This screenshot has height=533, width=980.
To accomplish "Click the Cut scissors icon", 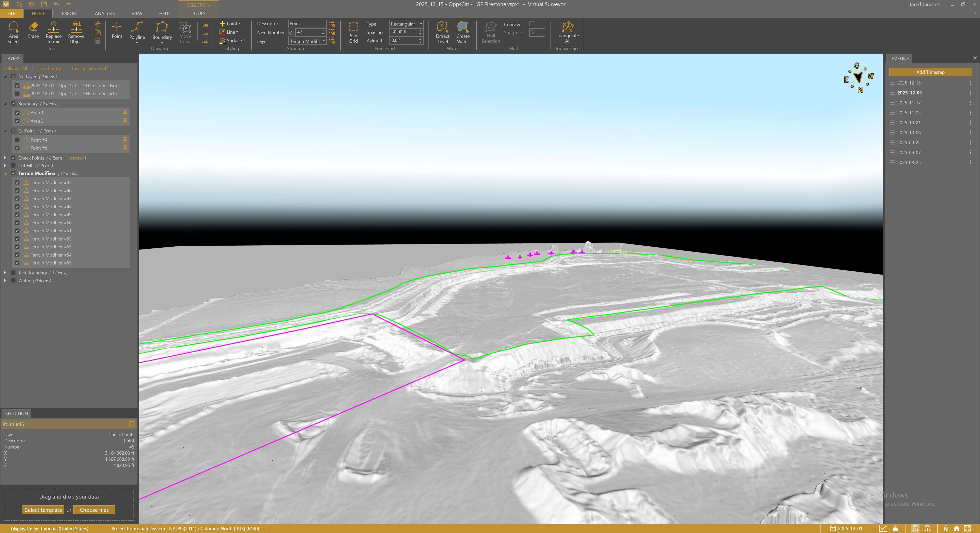I will pos(98,24).
